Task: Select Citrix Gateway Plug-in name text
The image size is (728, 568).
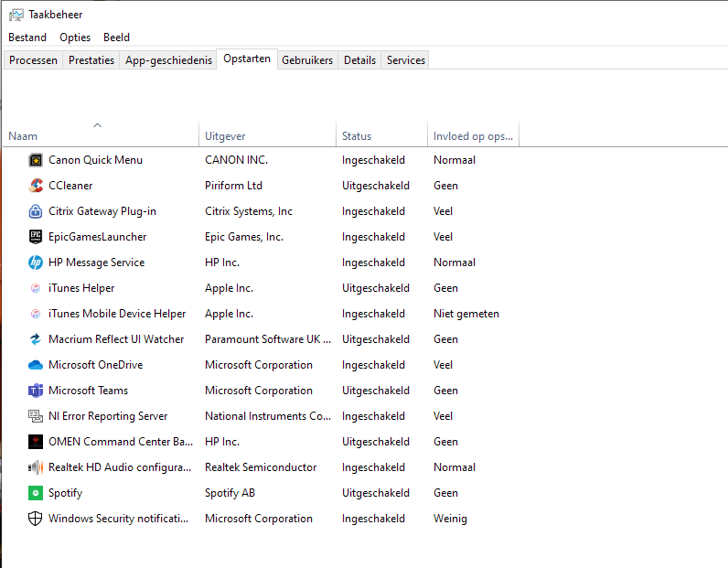Action: click(x=102, y=211)
